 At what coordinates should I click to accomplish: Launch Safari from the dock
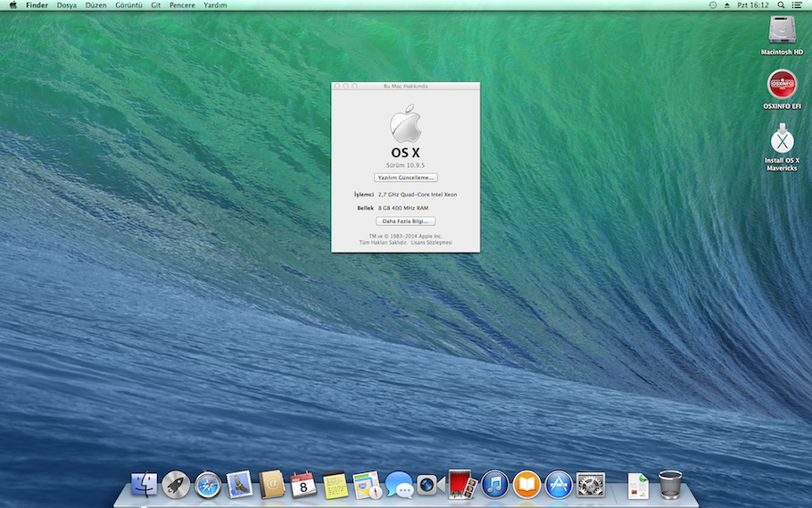tap(208, 485)
